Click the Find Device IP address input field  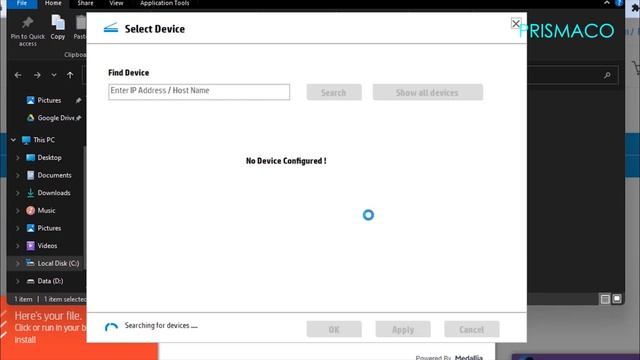(x=199, y=92)
